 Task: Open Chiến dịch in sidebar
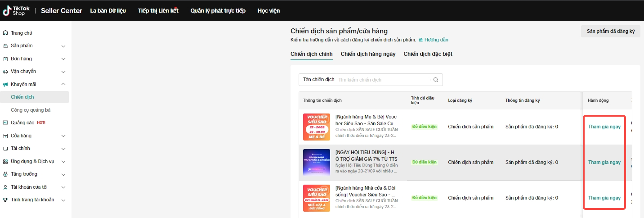[35, 97]
